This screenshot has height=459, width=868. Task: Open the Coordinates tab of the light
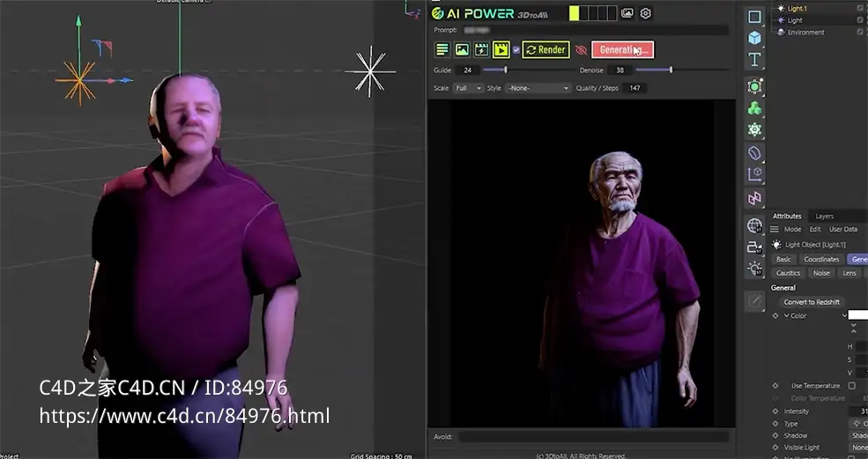[821, 259]
